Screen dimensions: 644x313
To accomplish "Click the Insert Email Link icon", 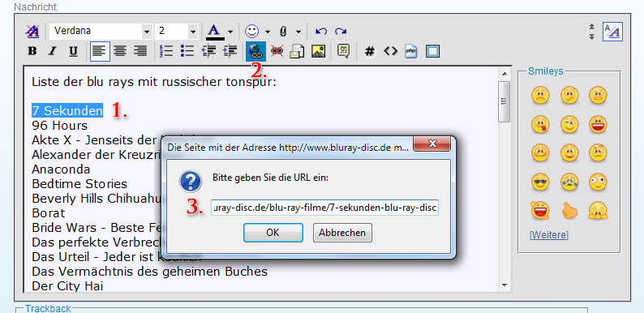I will pos(297,51).
